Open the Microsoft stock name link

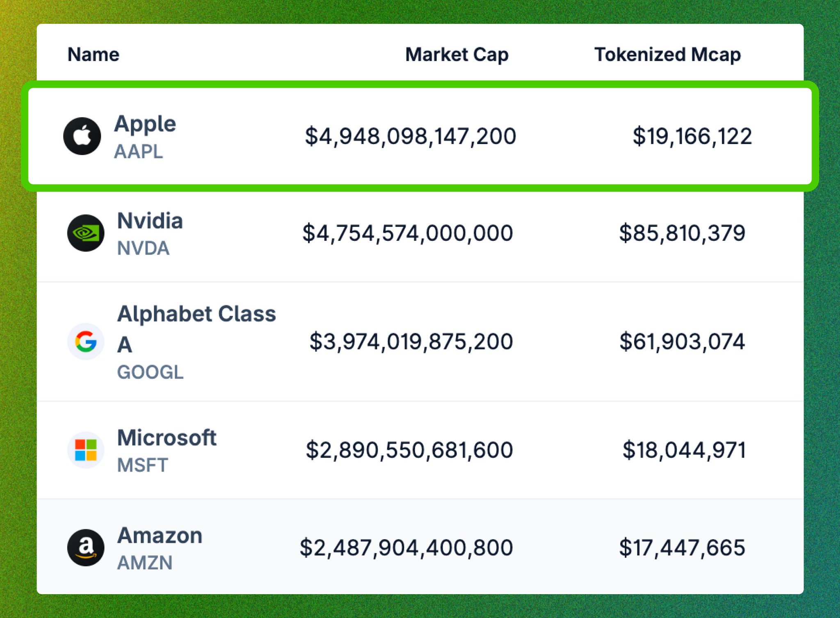click(167, 437)
